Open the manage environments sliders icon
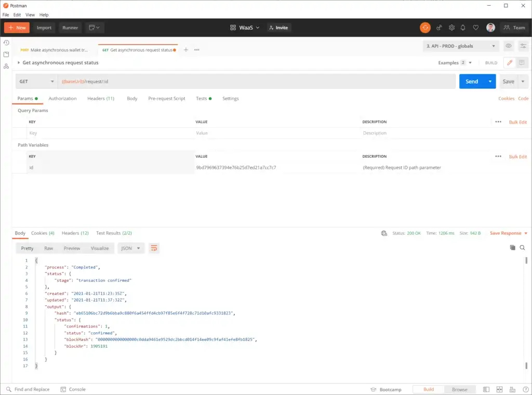The image size is (532, 395). (x=523, y=46)
